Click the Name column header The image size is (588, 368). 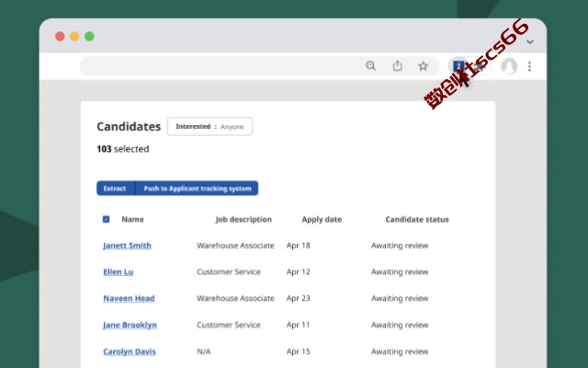pyautogui.click(x=132, y=219)
